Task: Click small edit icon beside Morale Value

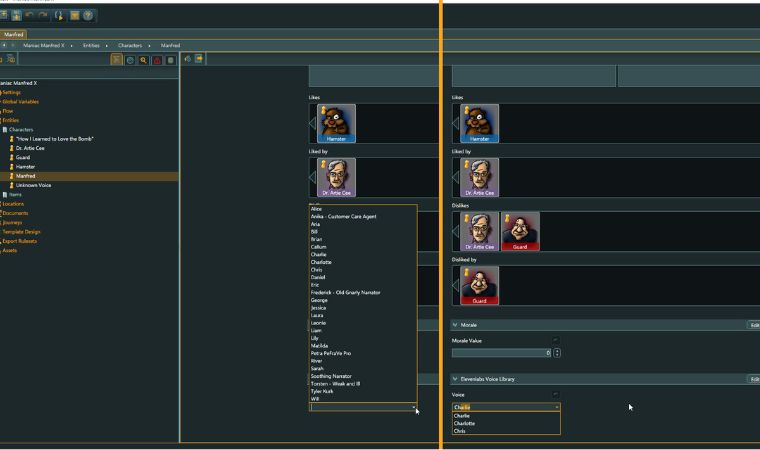Action: (555, 340)
